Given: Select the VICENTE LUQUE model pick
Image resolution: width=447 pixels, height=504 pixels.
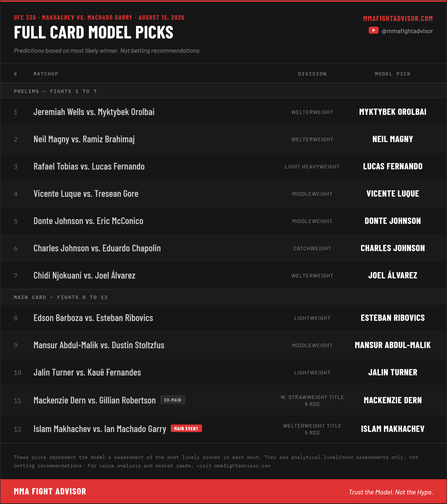Looking at the screenshot, I should 393,193.
